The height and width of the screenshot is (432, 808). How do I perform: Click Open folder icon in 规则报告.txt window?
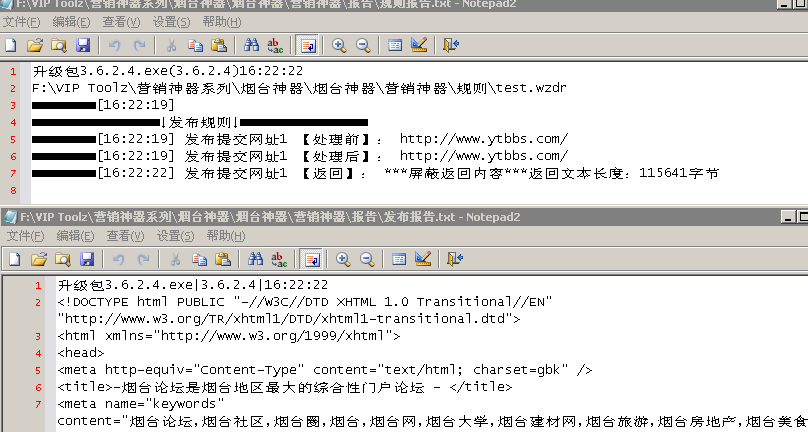pyautogui.click(x=35, y=45)
